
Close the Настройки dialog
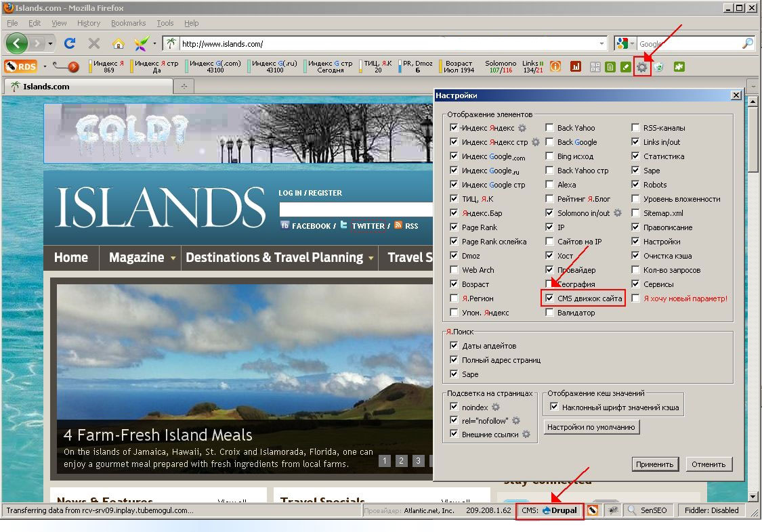click(x=736, y=95)
